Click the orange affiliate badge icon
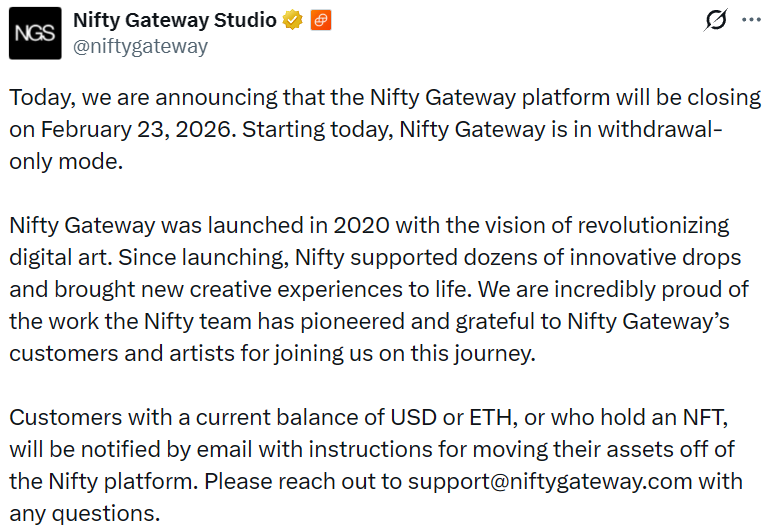This screenshot has width=766, height=532. [321, 20]
